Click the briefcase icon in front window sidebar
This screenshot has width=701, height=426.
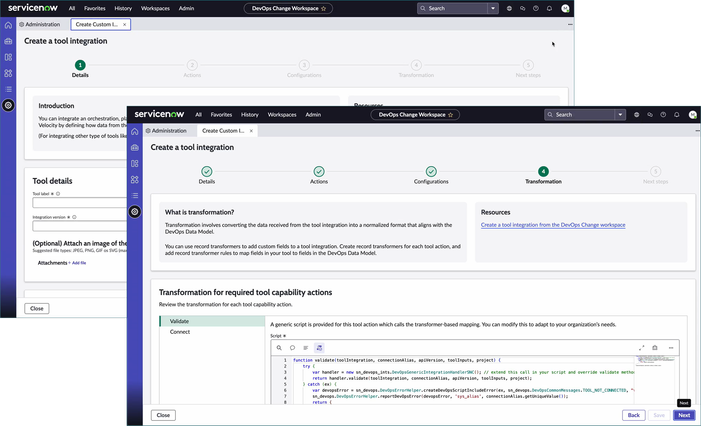coord(135,148)
